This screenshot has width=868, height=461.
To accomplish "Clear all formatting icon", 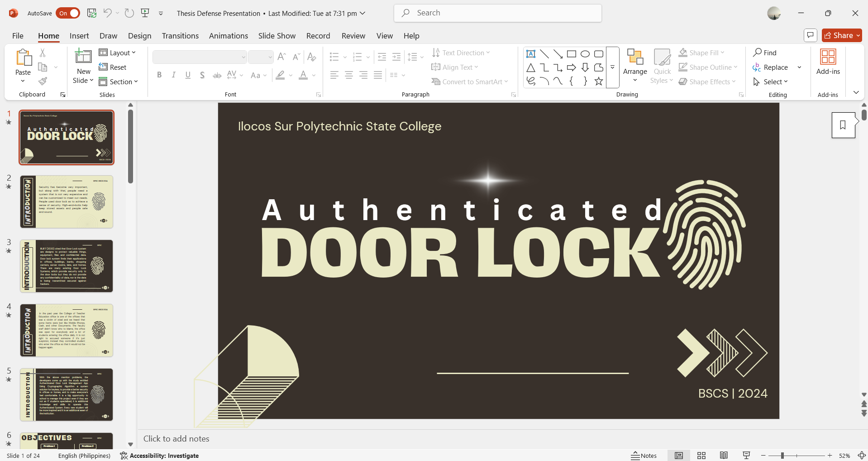I will point(312,57).
